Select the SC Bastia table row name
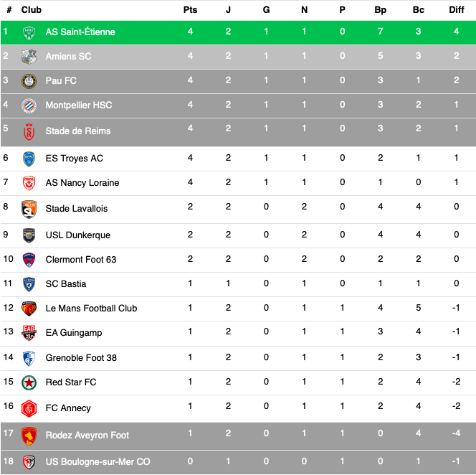 66,284
